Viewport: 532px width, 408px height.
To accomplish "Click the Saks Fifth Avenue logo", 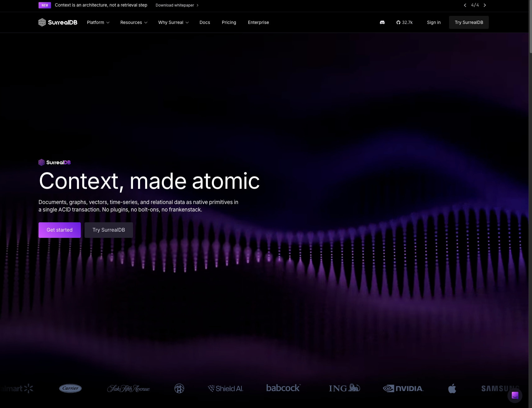I will point(128,388).
